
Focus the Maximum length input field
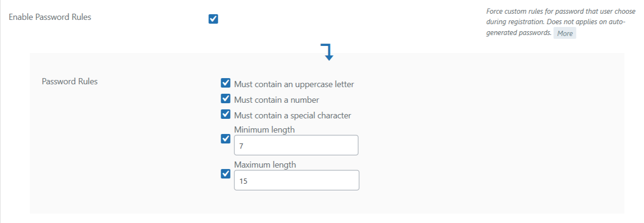click(296, 180)
